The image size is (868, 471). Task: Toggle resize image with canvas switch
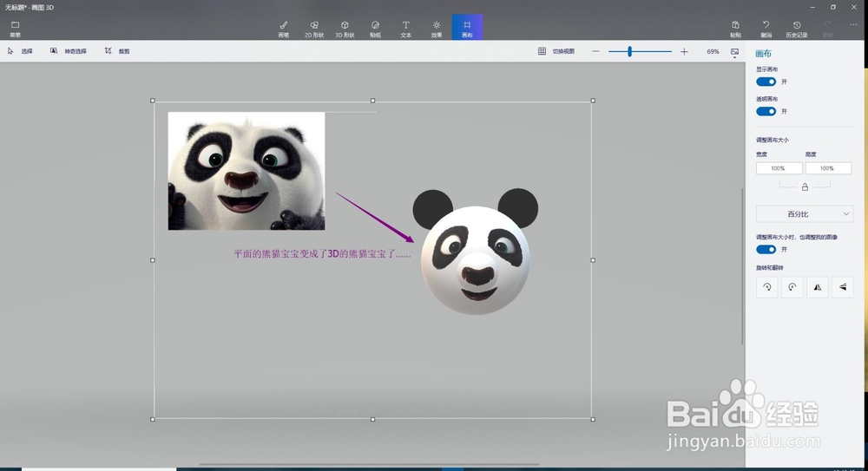tap(766, 250)
